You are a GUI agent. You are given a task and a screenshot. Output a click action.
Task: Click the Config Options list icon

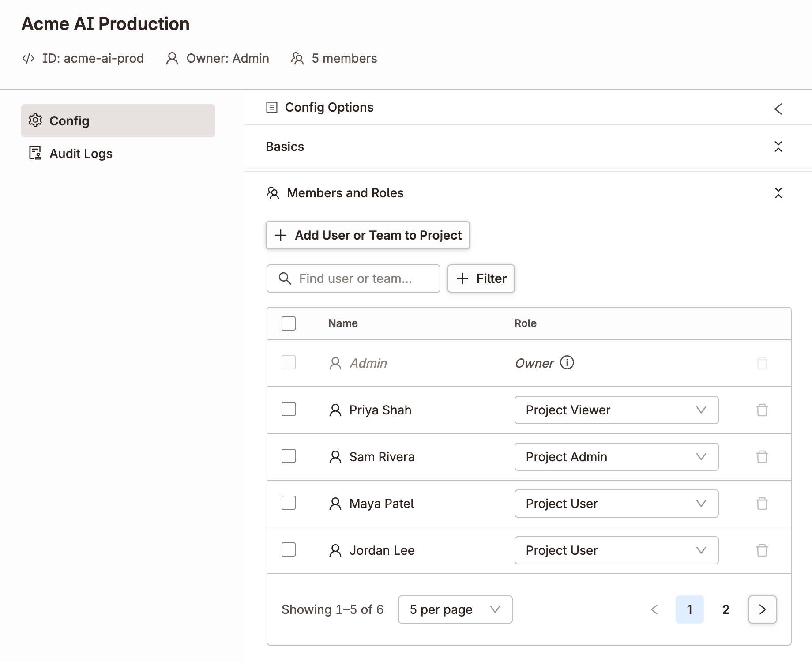272,107
